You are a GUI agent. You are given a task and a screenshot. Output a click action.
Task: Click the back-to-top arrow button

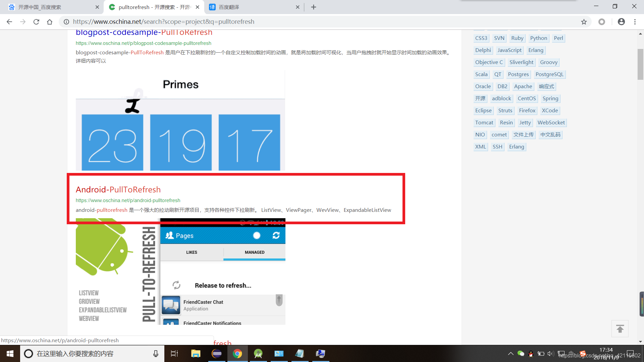[620, 329]
